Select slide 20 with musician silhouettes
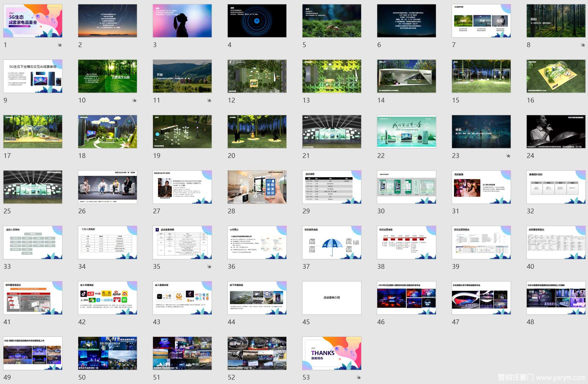This screenshot has height=384, width=588. tap(257, 132)
